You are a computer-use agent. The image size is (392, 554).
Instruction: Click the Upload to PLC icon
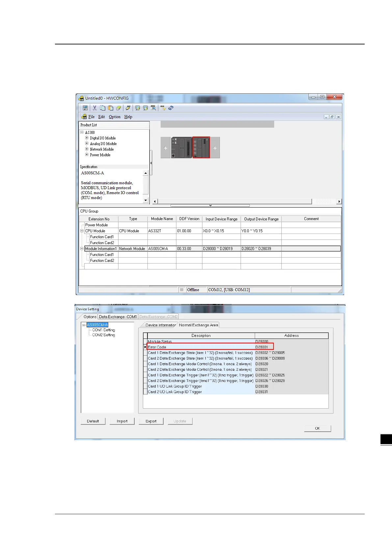(138, 108)
